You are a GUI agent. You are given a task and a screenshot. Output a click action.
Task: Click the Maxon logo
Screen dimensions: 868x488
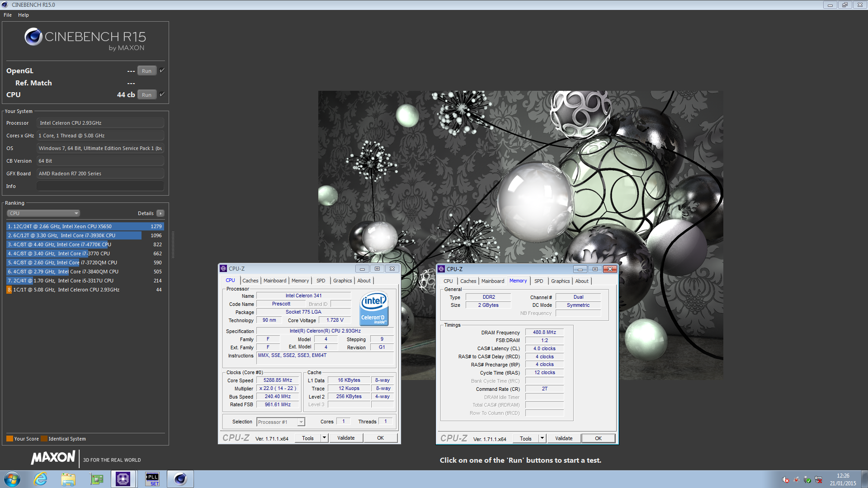point(53,458)
